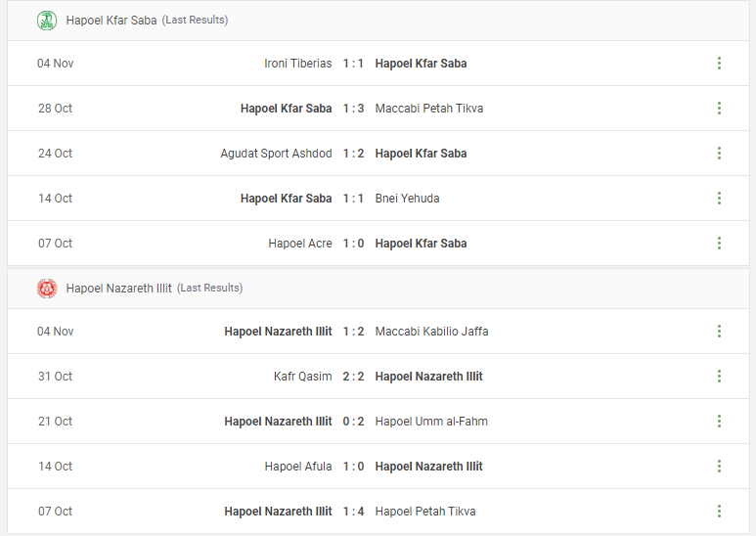Open more options for Hapoel Petah Tikva match
This screenshot has width=756, height=536.
[719, 511]
